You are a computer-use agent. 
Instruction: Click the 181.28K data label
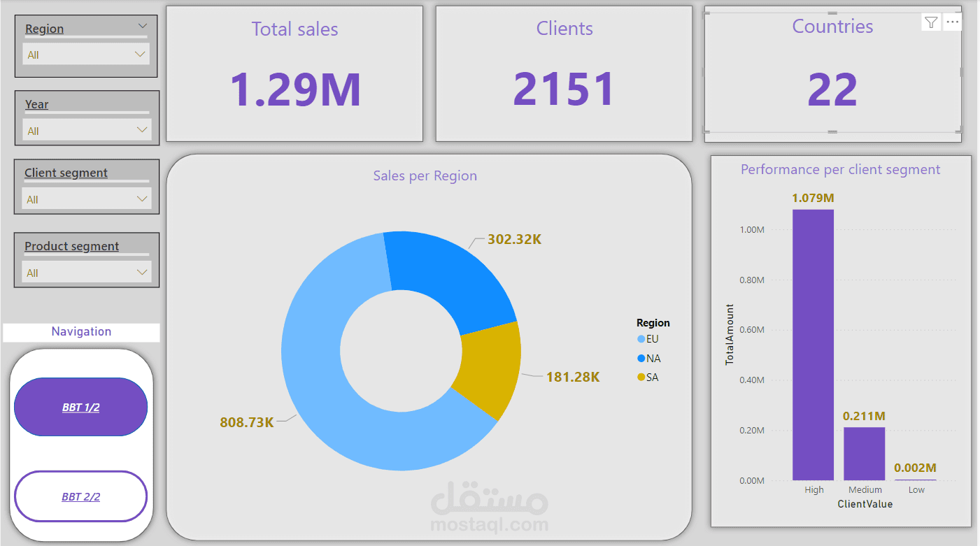coord(573,377)
